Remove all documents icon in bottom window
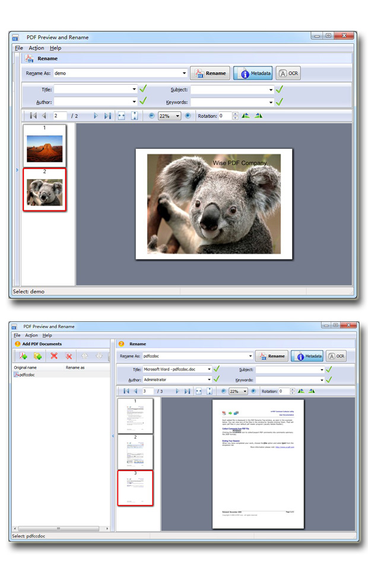This screenshot has width=368, height=588. tap(69, 356)
